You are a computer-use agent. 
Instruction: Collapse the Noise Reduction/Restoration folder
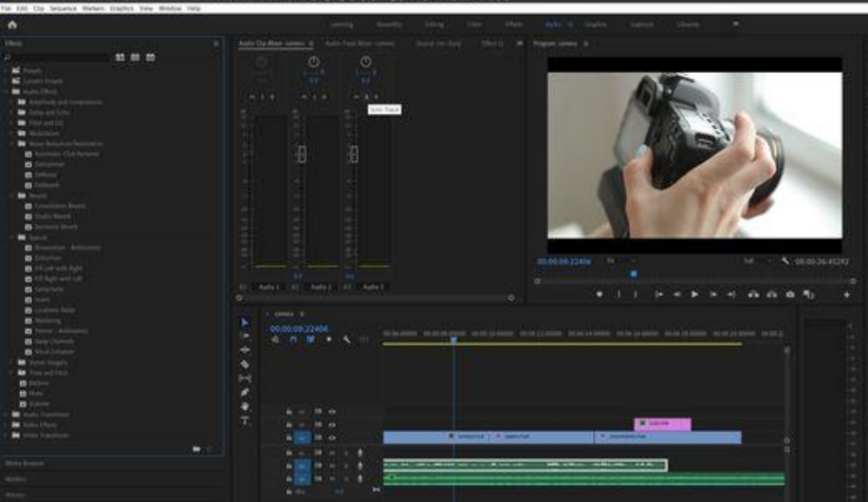click(12, 143)
